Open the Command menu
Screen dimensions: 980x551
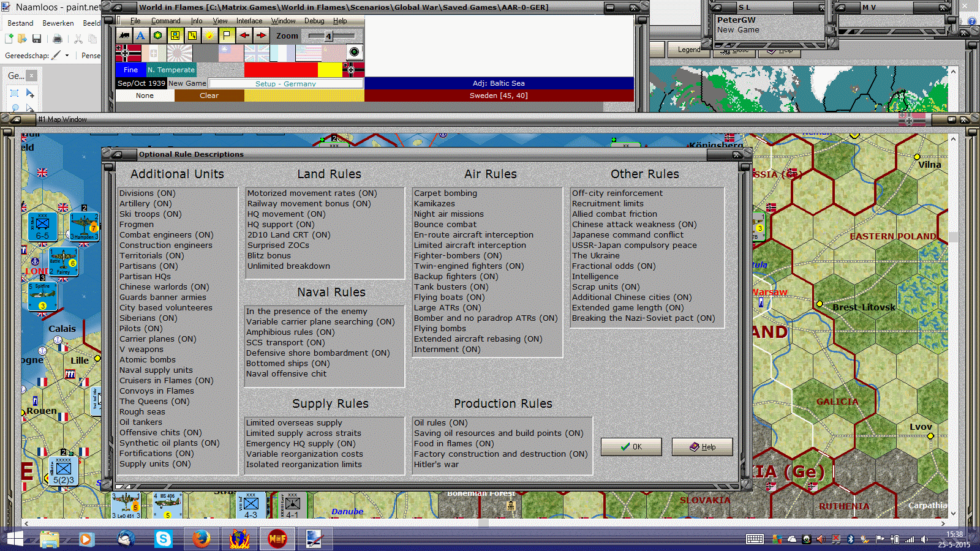[x=165, y=21]
